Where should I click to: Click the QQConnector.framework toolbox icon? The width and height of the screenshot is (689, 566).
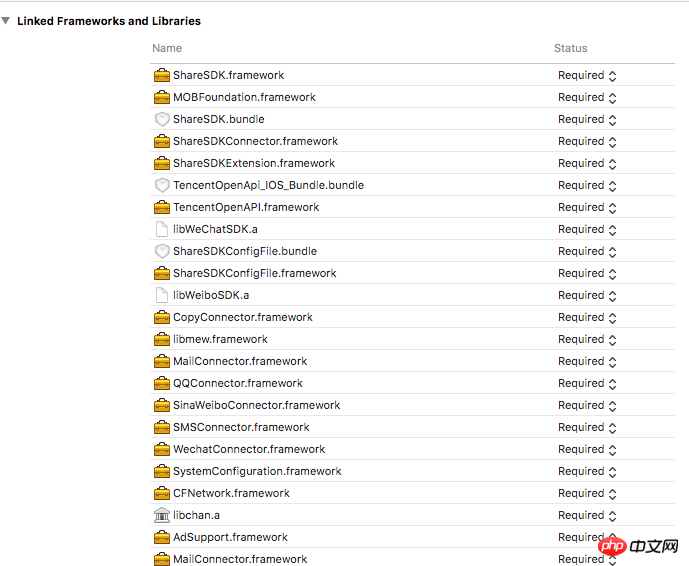click(x=162, y=383)
